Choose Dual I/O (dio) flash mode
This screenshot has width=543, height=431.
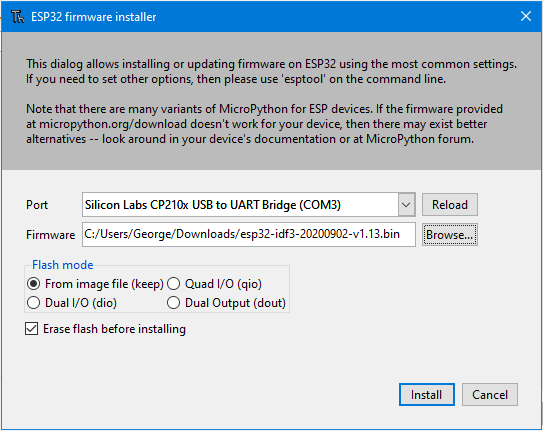coord(72,303)
